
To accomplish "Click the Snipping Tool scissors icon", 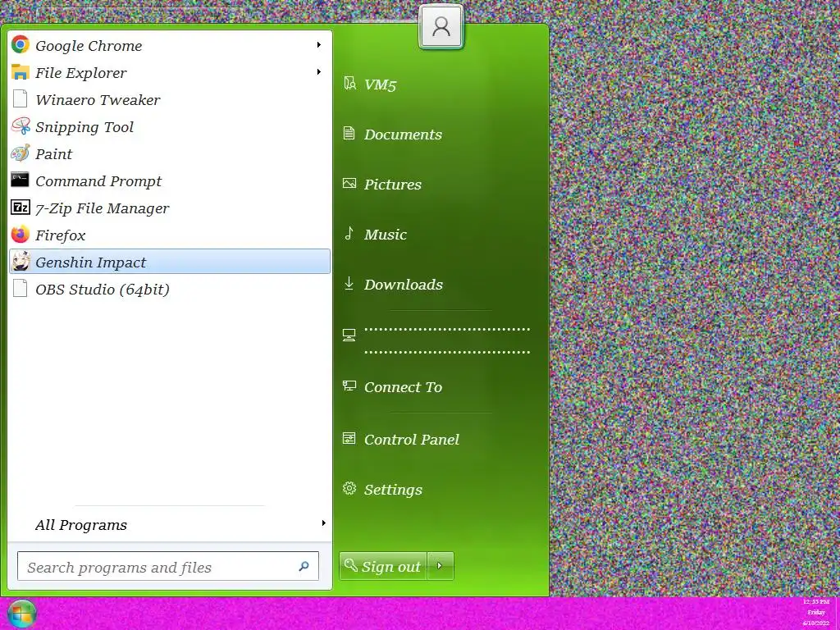I will (21, 126).
